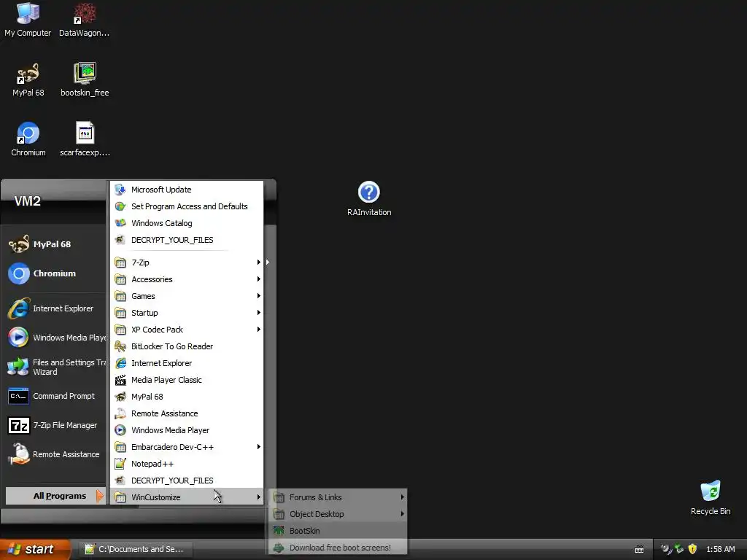Click the Start button
Image resolution: width=747 pixels, height=560 pixels.
(x=35, y=549)
